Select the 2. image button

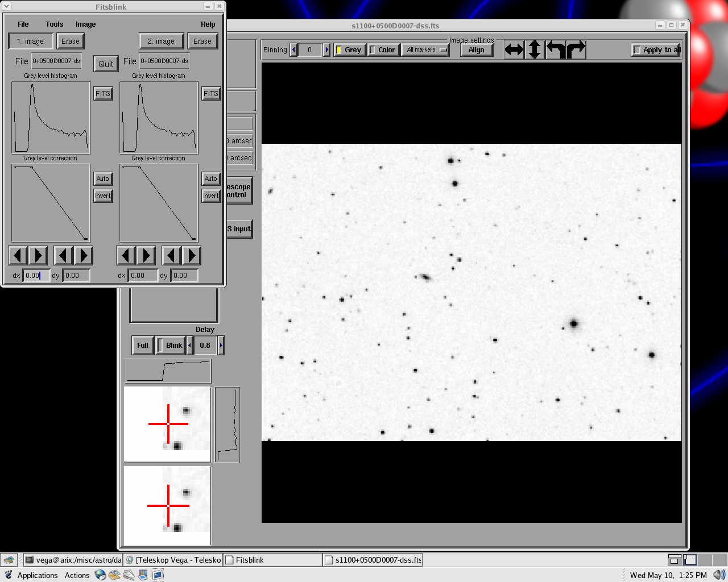(x=162, y=41)
